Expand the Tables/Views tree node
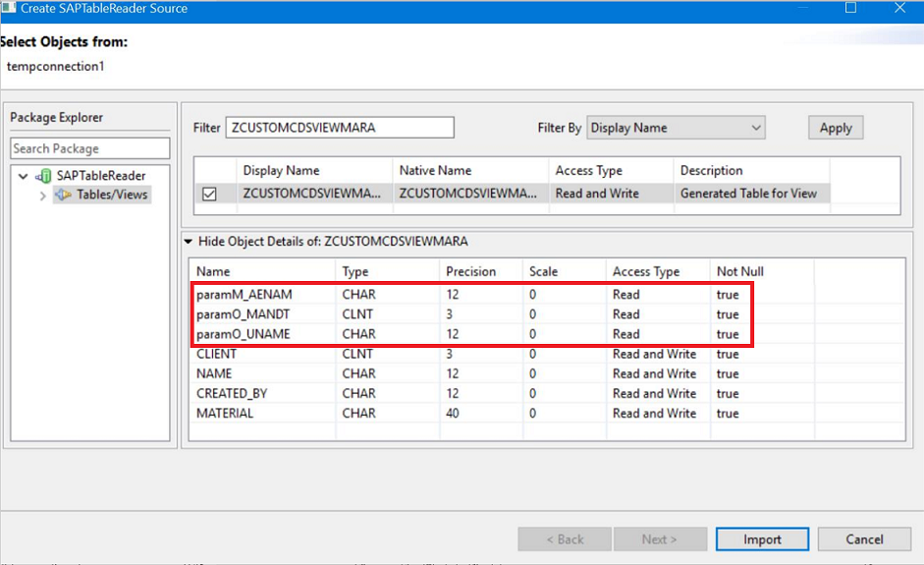Viewport: 924px width, 565px height. (x=43, y=196)
